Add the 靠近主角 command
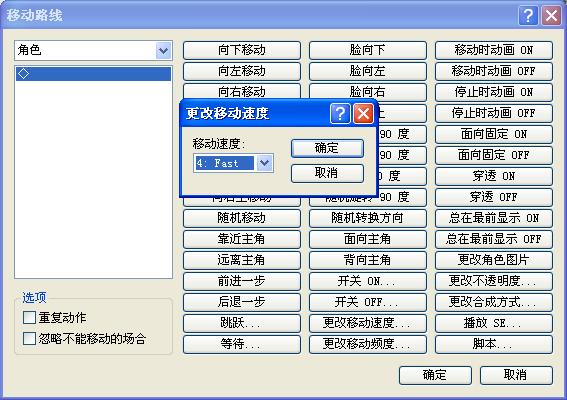The height and width of the screenshot is (400, 567). [x=242, y=239]
